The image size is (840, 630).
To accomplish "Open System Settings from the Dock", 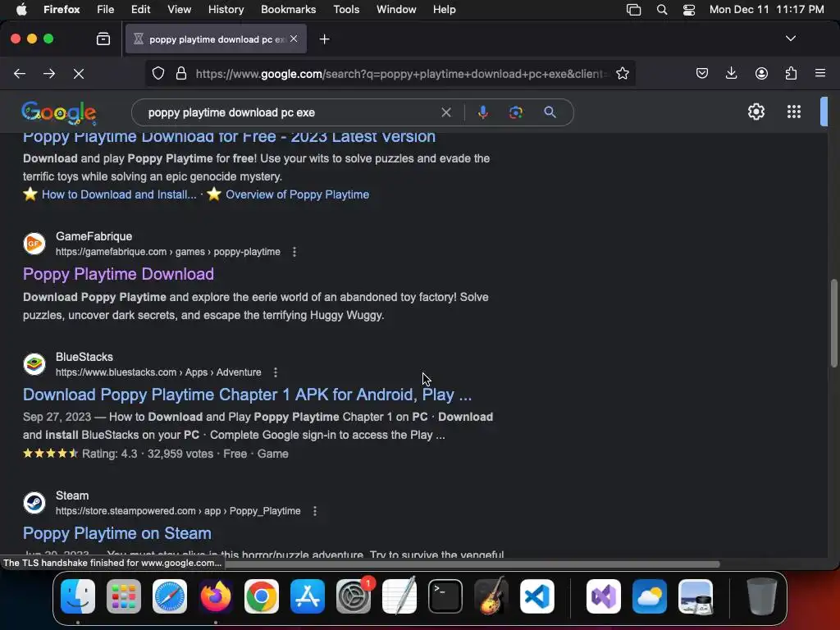I will click(354, 596).
